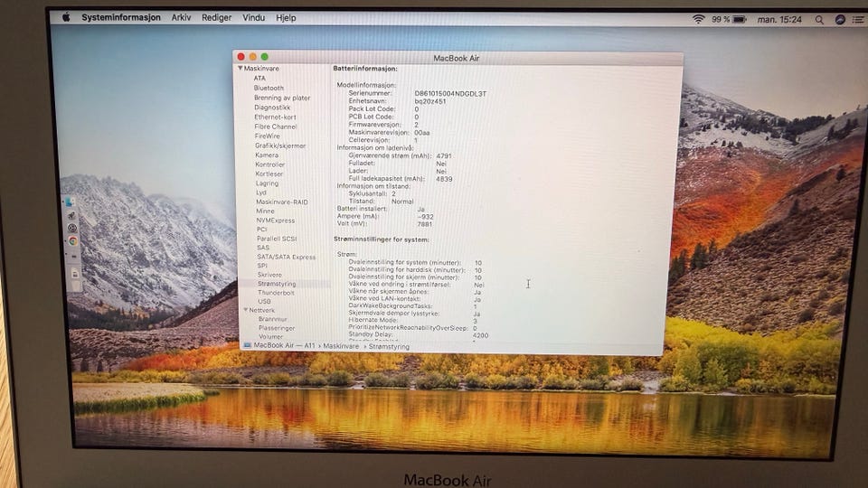
Task: Select ATA in the sidebar
Action: [259, 78]
